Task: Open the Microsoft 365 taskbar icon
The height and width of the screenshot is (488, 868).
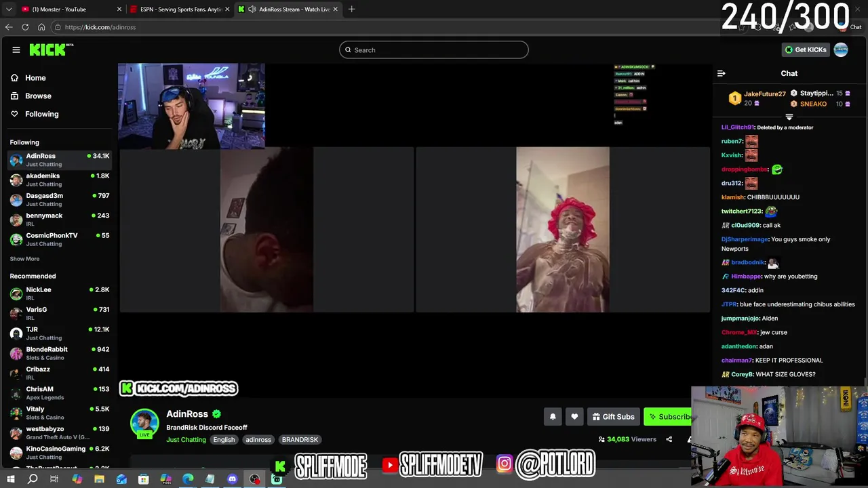Action: click(165, 479)
